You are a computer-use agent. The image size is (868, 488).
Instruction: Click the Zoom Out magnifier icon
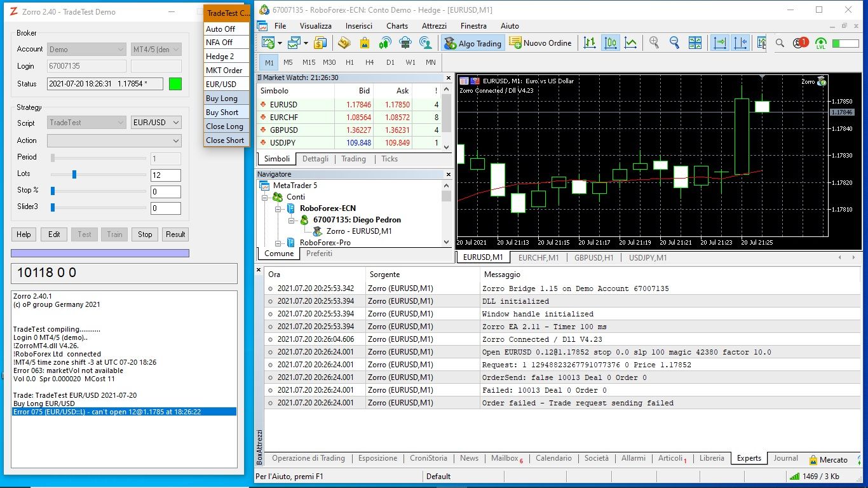(x=674, y=43)
